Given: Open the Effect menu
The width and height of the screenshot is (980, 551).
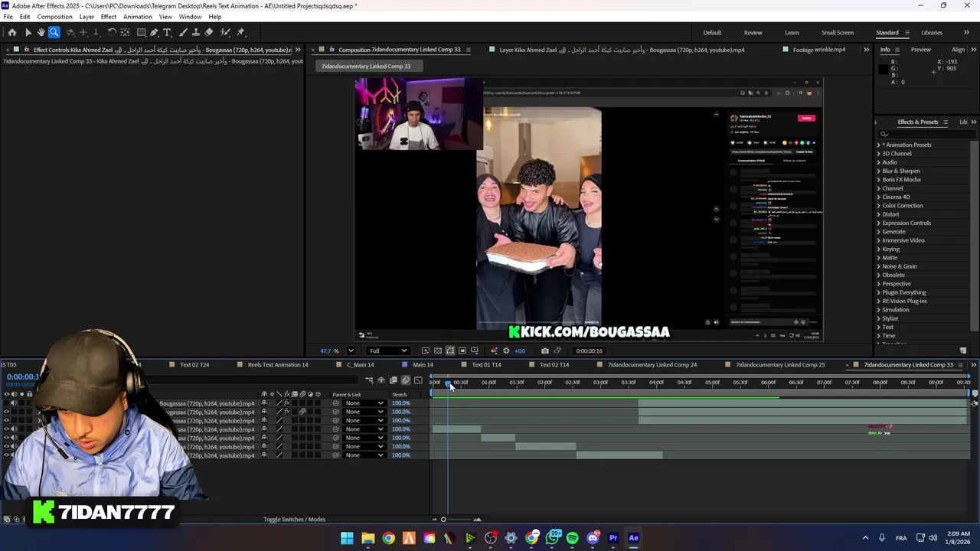Looking at the screenshot, I should click(109, 17).
